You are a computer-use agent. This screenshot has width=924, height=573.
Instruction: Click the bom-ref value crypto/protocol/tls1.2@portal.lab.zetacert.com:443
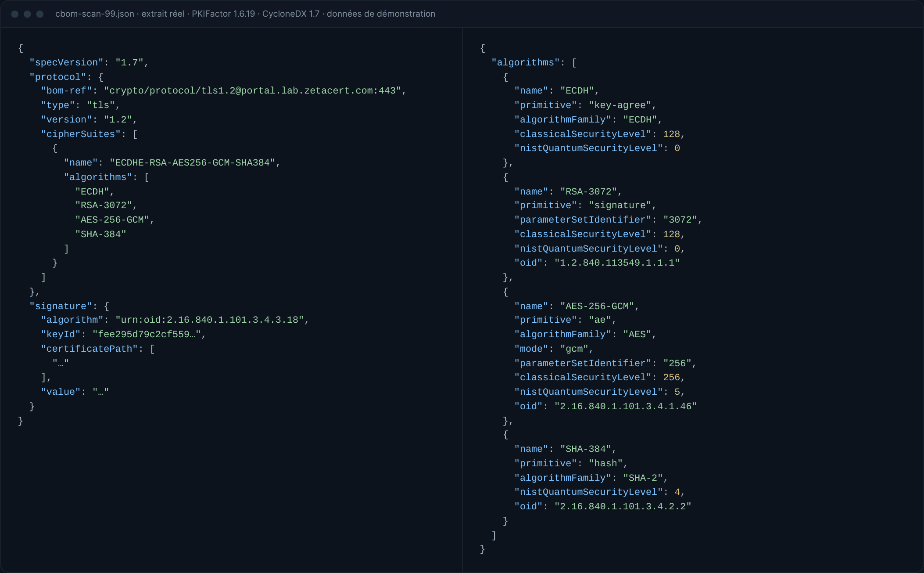(252, 90)
